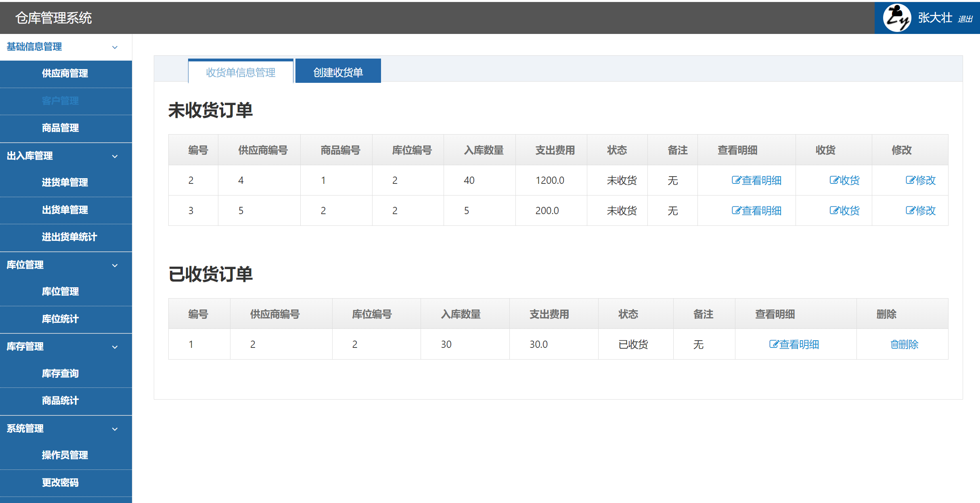Collapse the 出入库管理 section chevron
The image size is (980, 503).
115,156
